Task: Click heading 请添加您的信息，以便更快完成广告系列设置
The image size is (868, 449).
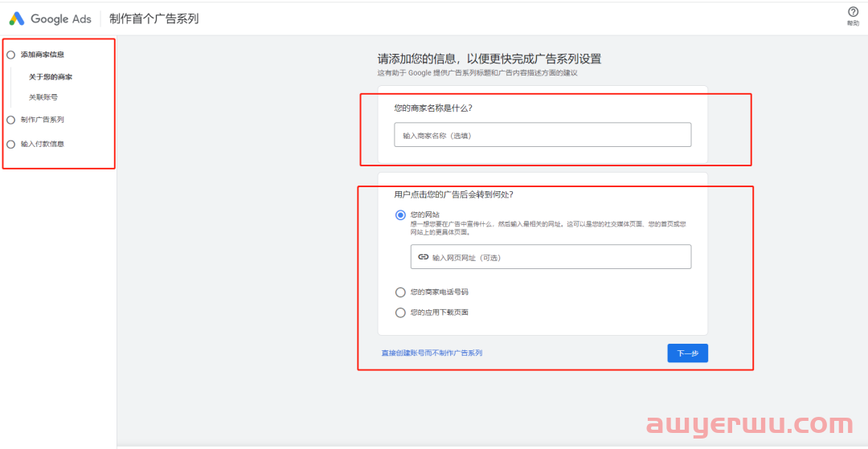Action: point(489,59)
